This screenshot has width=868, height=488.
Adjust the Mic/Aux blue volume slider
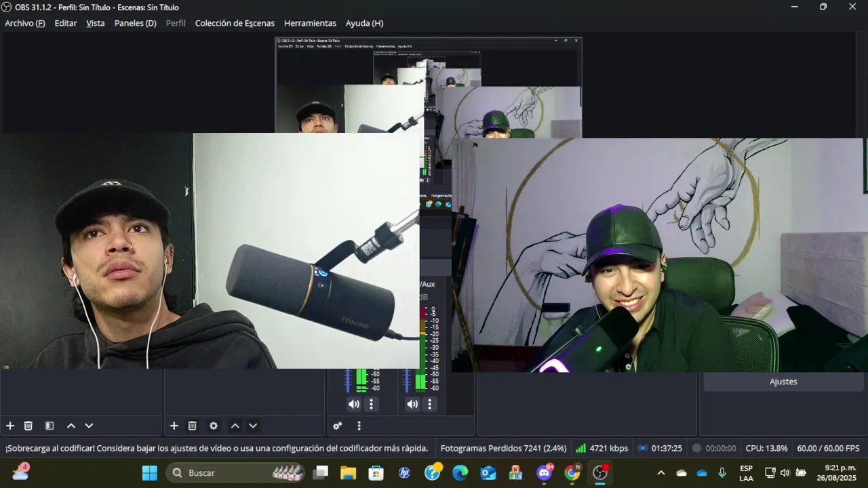point(408,380)
